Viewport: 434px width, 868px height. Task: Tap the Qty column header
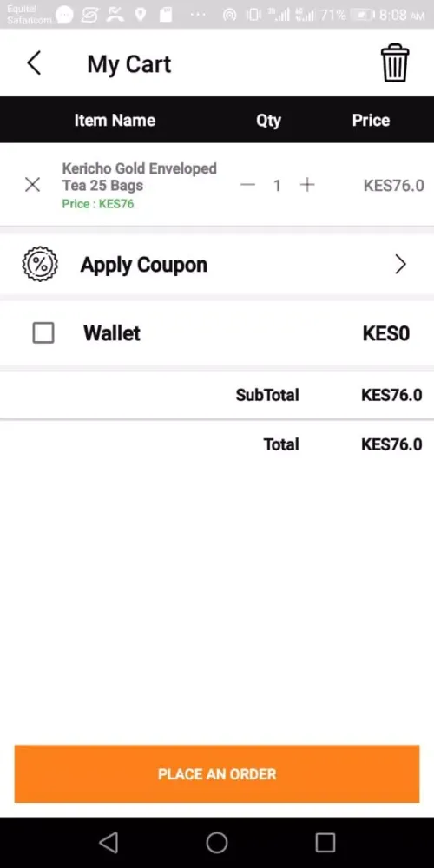(268, 121)
